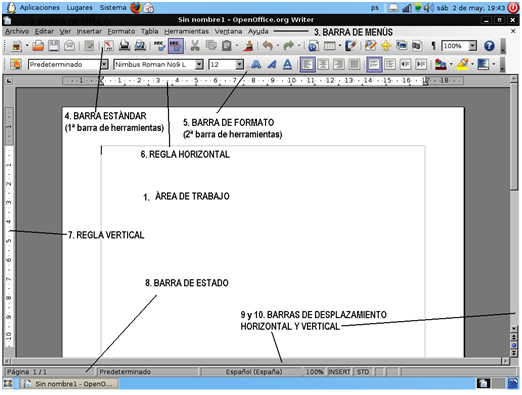
Task: Open the Herramientas menu
Action: (x=187, y=31)
